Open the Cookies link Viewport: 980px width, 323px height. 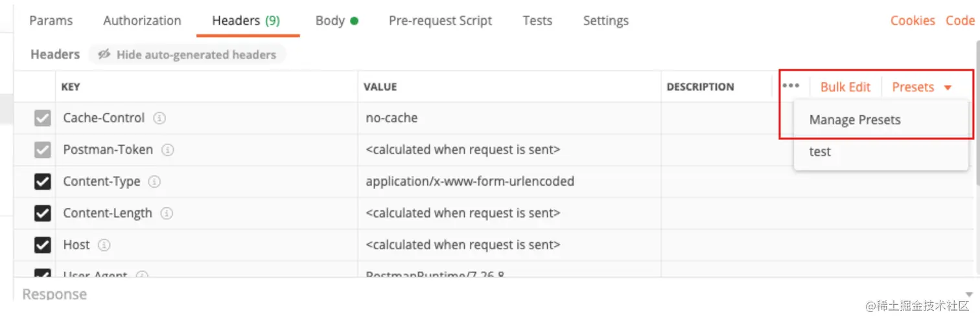(x=912, y=21)
